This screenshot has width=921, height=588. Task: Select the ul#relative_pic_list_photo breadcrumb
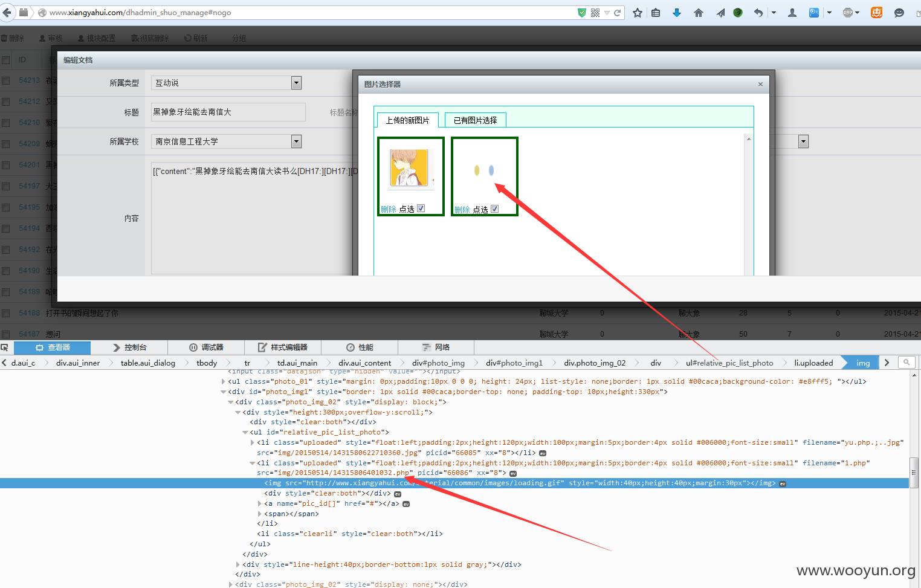(729, 363)
